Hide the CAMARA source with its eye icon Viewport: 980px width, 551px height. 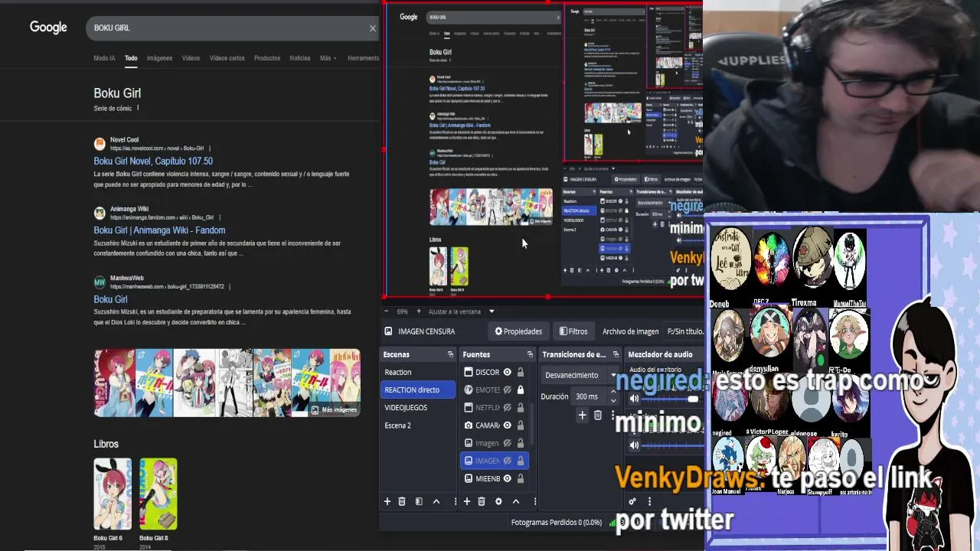click(x=507, y=425)
